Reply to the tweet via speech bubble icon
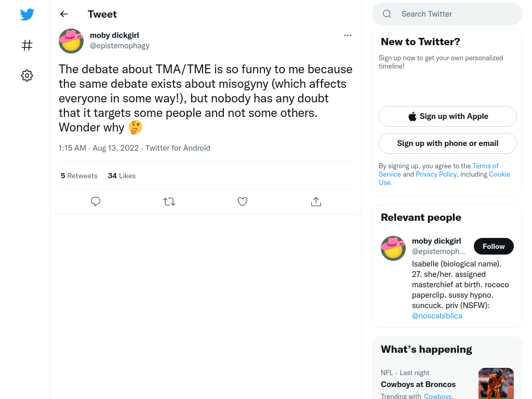The width and height of the screenshot is (532, 399). coord(96,202)
